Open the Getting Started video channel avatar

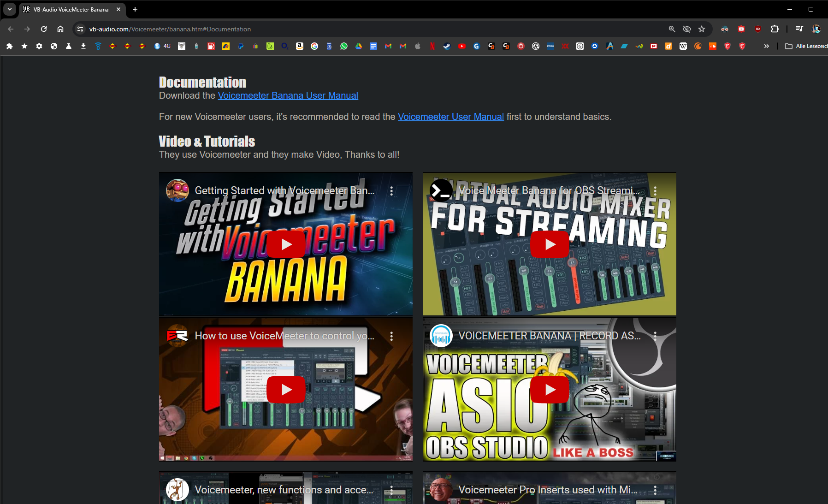coord(177,190)
